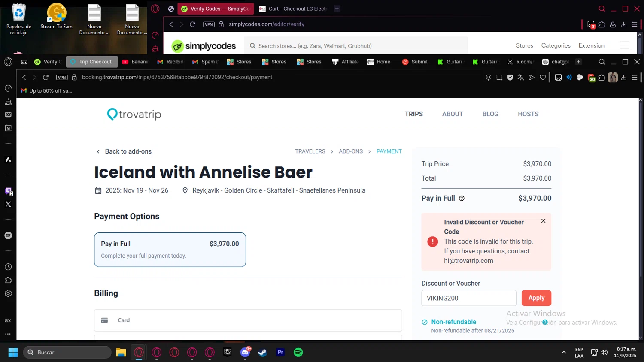Image resolution: width=644 pixels, height=362 pixels.
Task: Click the GX label in the sidebar
Action: (8, 321)
